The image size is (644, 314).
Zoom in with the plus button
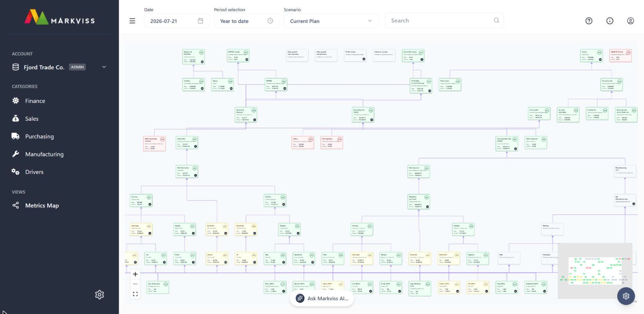[135, 274]
